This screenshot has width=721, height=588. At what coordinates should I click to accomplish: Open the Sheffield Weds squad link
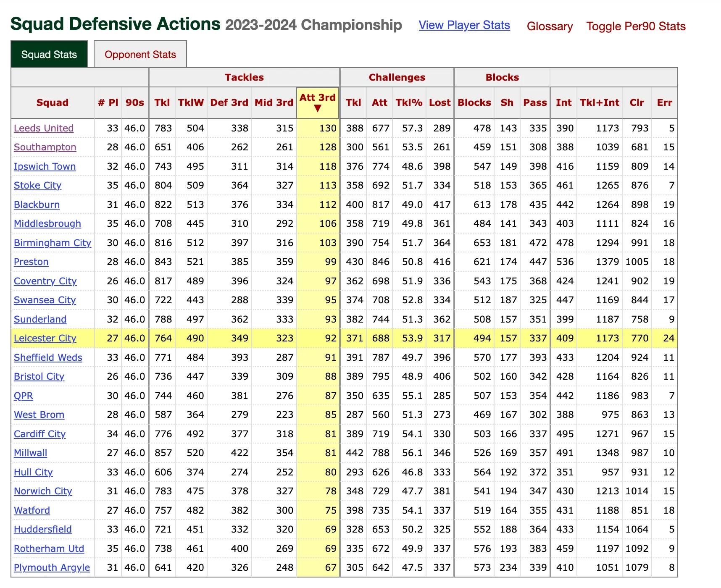(48, 357)
